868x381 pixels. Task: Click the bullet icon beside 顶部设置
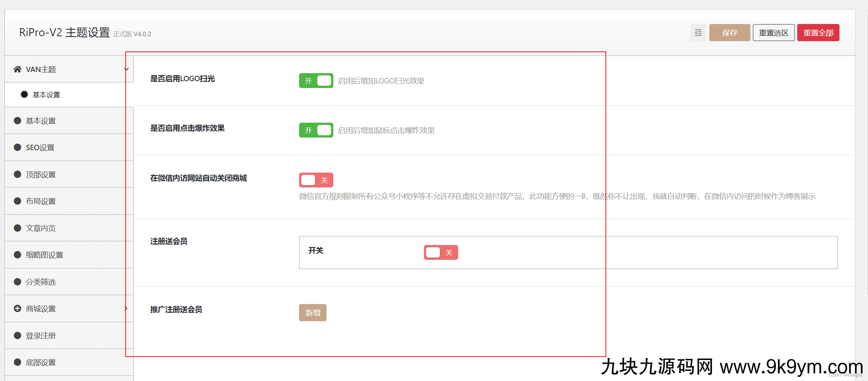(18, 174)
